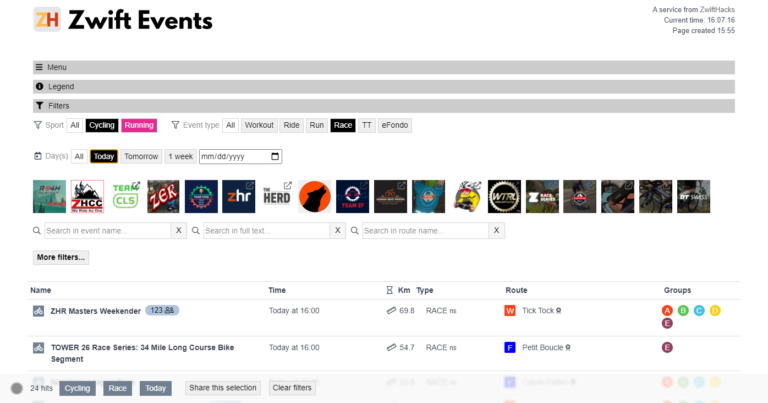Select the R04H club thumbnail

click(x=49, y=196)
